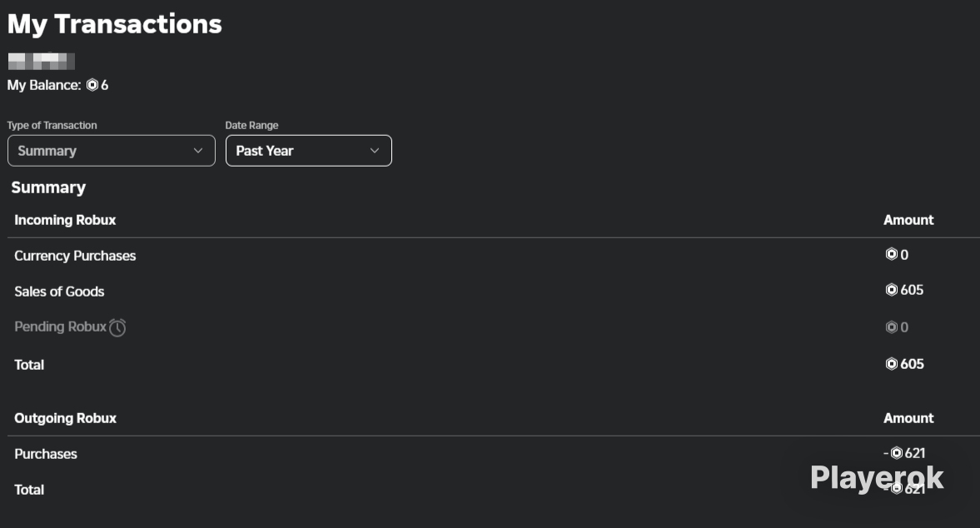Click the Playerok watermark logo

click(877, 478)
